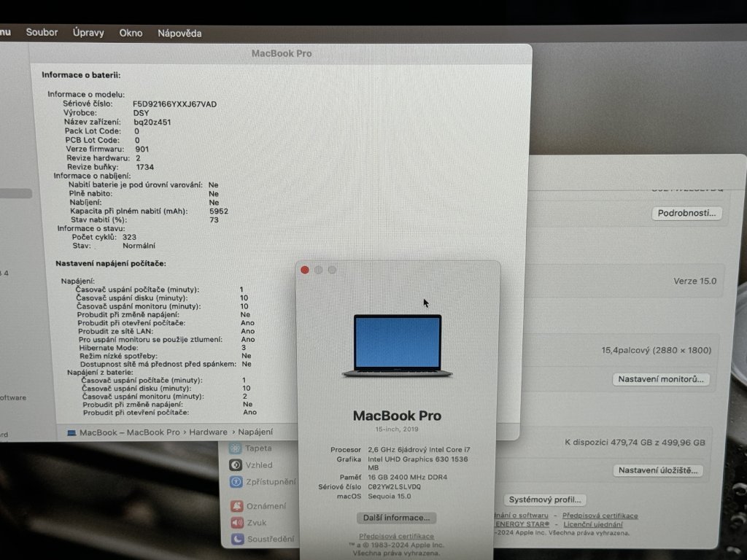The image size is (747, 560).
Task: Open the Soubor menu
Action: [x=42, y=32]
